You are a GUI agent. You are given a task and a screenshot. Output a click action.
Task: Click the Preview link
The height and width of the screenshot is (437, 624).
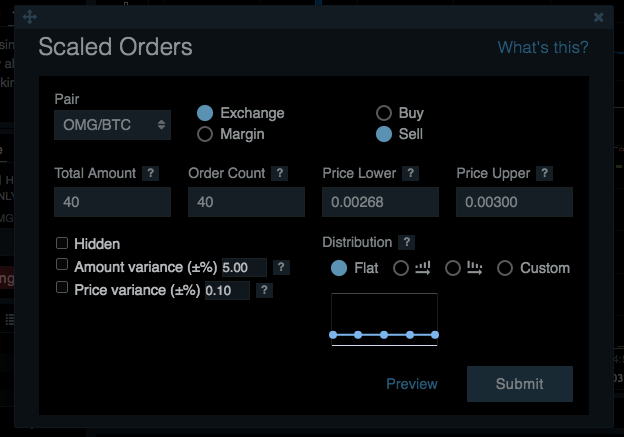coord(412,384)
